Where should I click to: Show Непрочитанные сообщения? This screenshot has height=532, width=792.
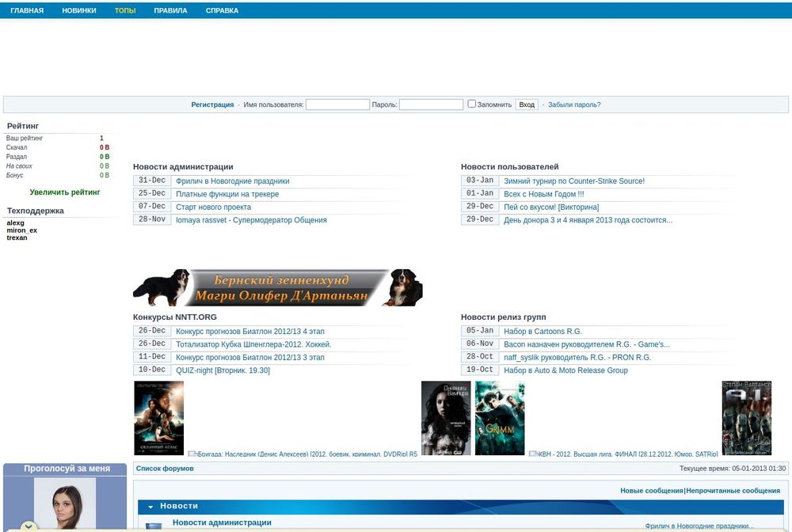pyautogui.click(x=733, y=491)
